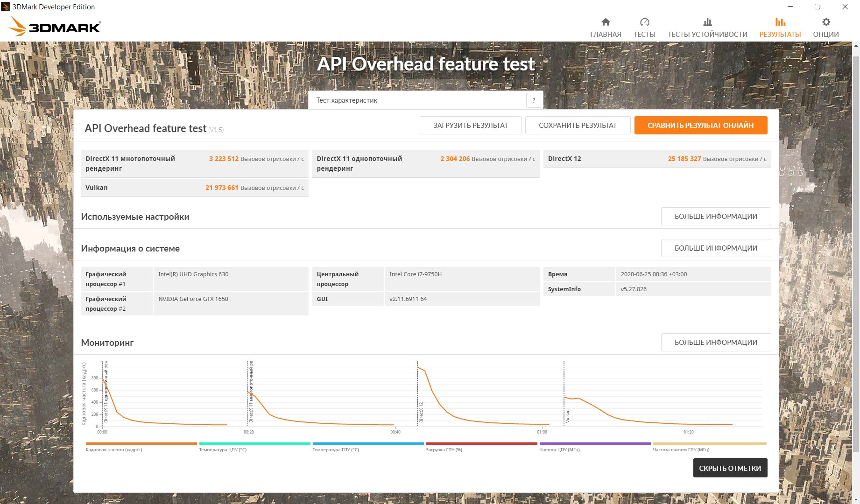
Task: Open Options via the gear icon
Action: [826, 22]
